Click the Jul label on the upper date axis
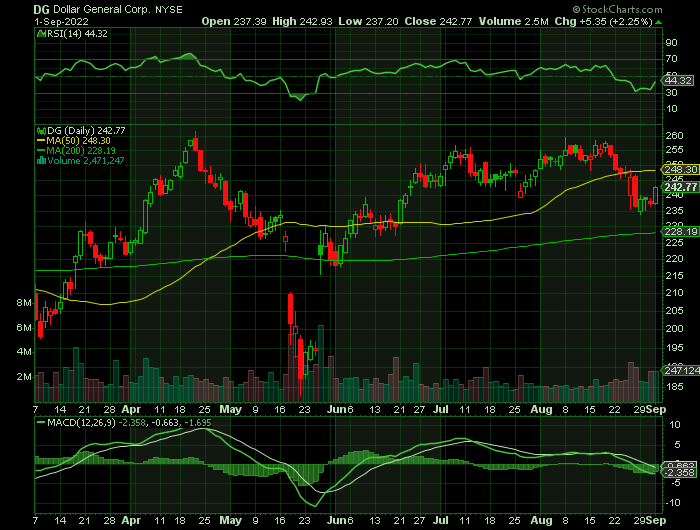Screen dimensions: 700x530 pyautogui.click(x=441, y=409)
